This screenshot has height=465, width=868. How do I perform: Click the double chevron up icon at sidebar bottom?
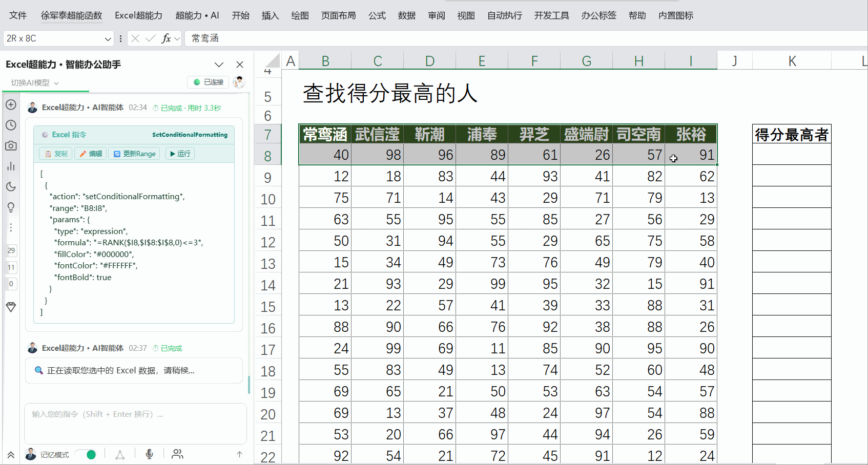[11, 455]
